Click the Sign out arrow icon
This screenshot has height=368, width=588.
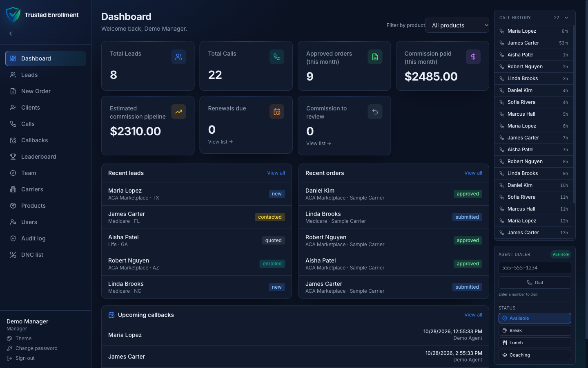tap(9, 358)
